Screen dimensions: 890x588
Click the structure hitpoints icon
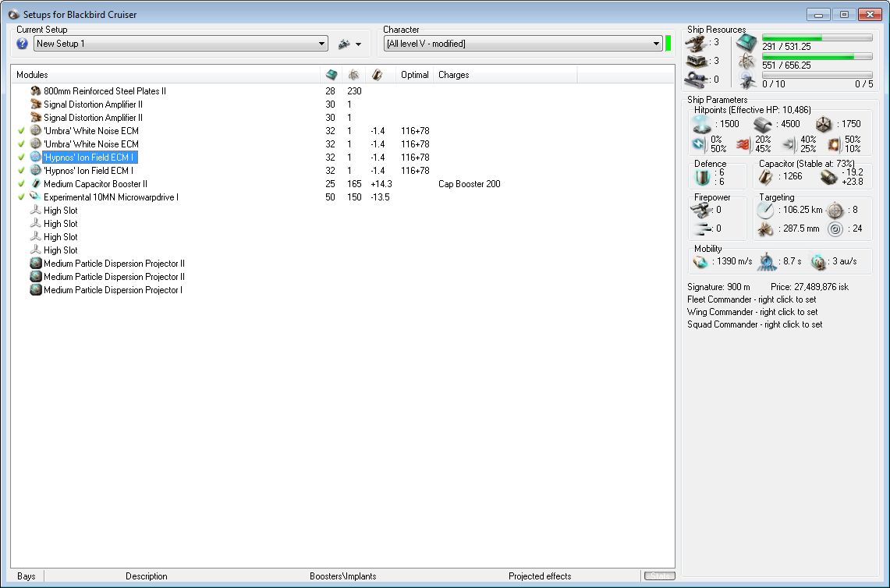[824, 124]
